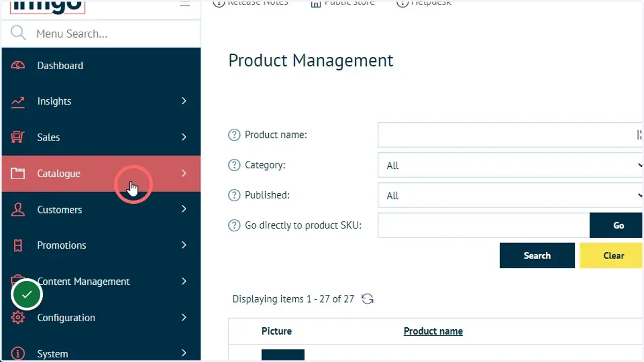This screenshot has width=644, height=362.
Task: Click the yellow Clear button
Action: (611, 255)
